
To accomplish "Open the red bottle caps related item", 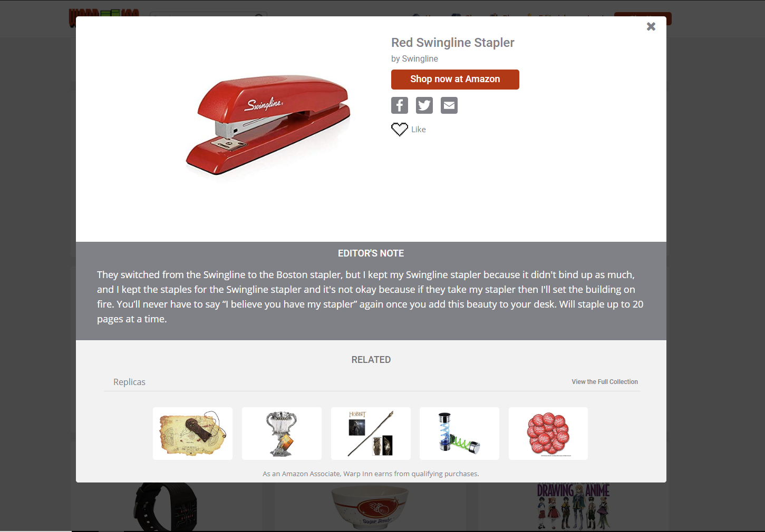I will [548, 434].
